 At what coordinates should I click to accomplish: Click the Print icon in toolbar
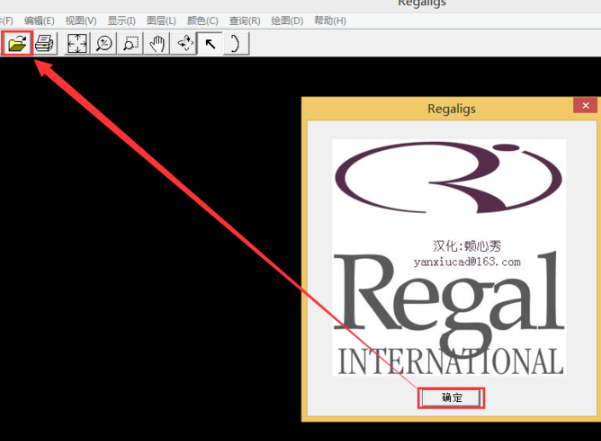tap(44, 43)
